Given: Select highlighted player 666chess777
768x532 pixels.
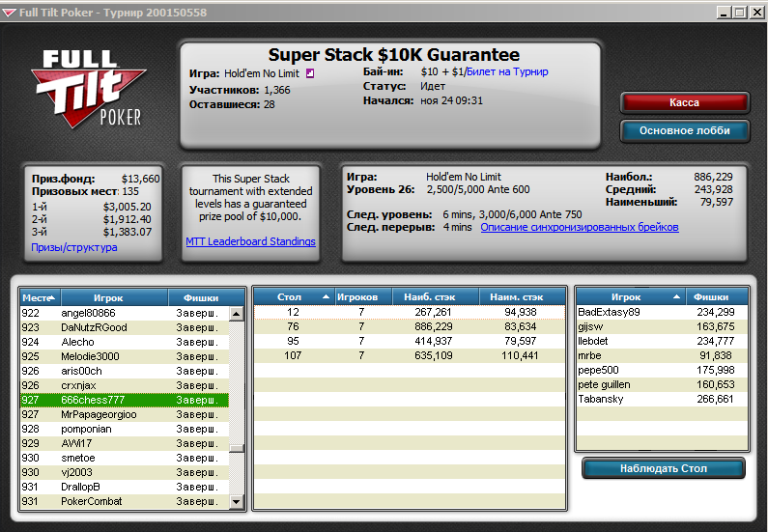Looking at the screenshot, I should click(125, 400).
